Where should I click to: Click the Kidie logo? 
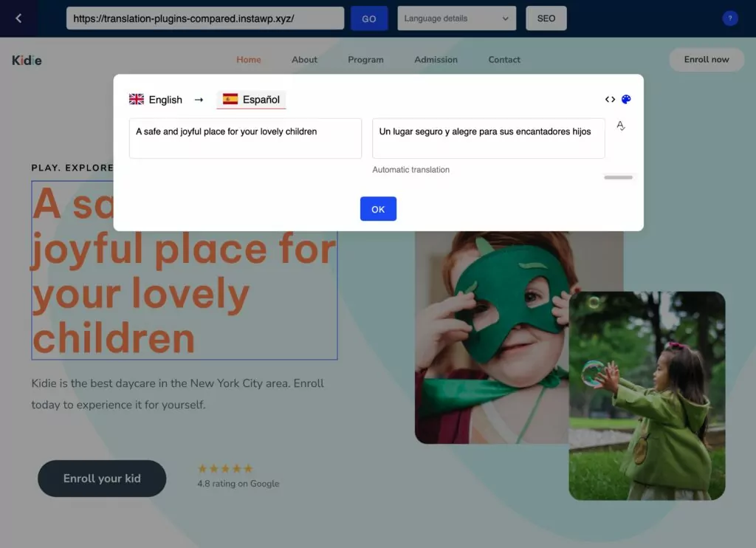pos(27,61)
